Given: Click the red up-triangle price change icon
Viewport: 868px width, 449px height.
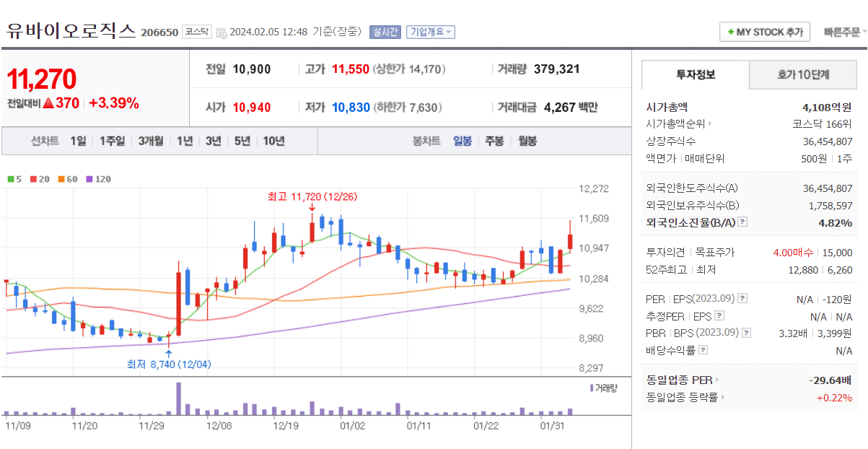Looking at the screenshot, I should pos(48,103).
